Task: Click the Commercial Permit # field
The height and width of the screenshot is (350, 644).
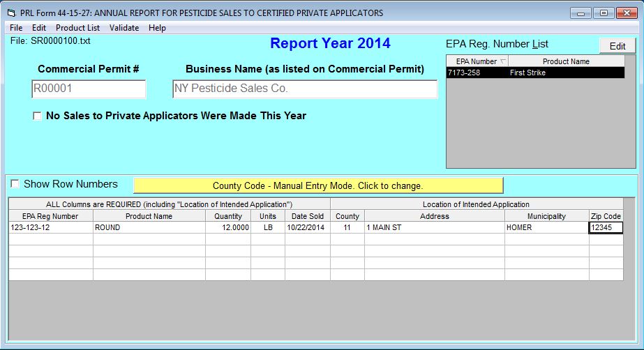Action: pos(89,89)
